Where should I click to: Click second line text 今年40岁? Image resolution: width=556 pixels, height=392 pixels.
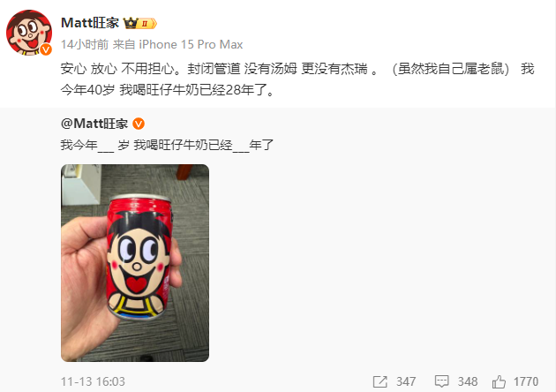coord(88,90)
